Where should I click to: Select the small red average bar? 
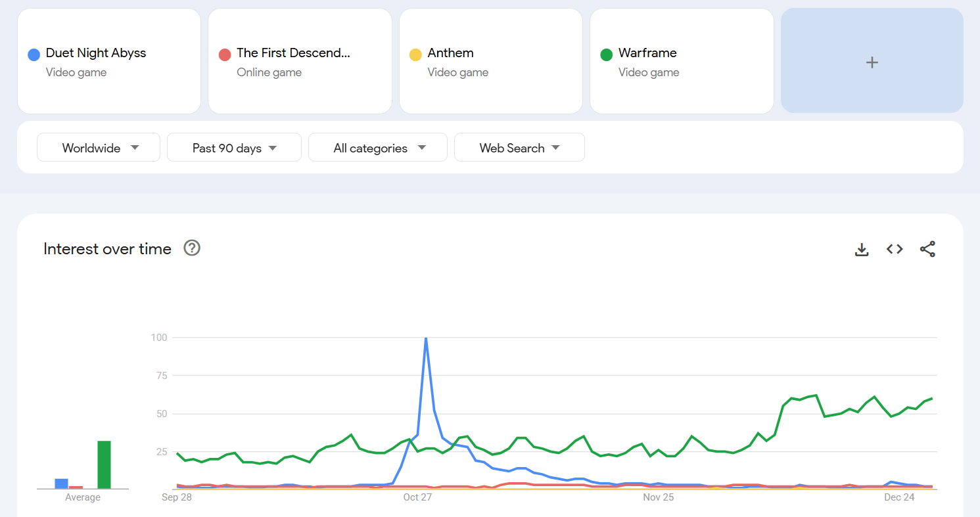[x=76, y=487]
